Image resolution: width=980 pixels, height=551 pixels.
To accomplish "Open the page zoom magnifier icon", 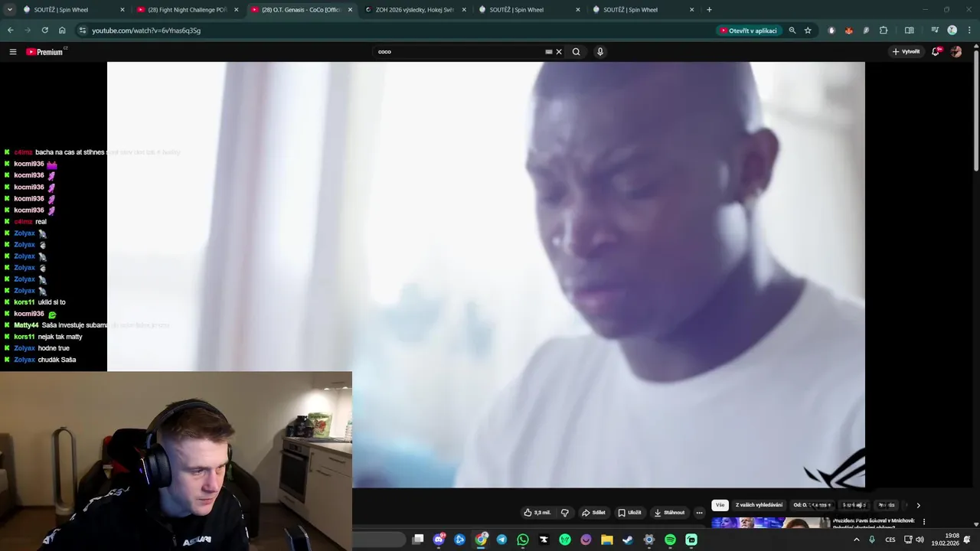I will (792, 31).
